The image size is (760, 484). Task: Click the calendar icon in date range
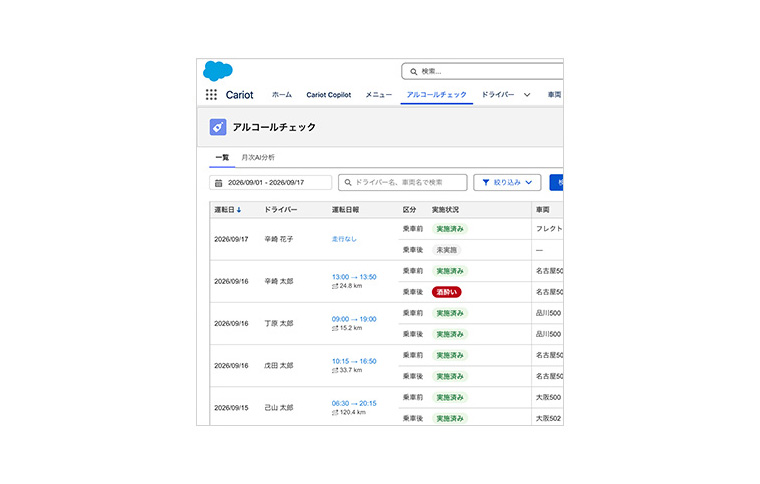[x=219, y=183]
